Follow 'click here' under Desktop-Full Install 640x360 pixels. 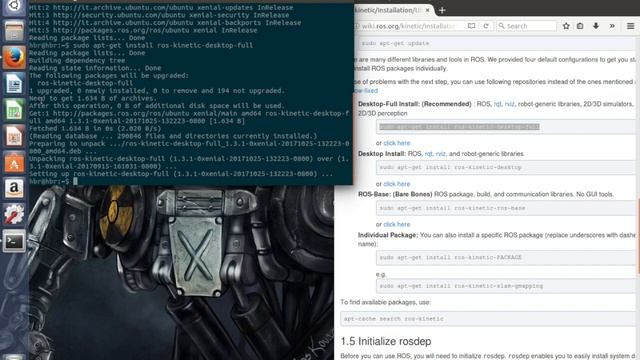tap(396, 143)
